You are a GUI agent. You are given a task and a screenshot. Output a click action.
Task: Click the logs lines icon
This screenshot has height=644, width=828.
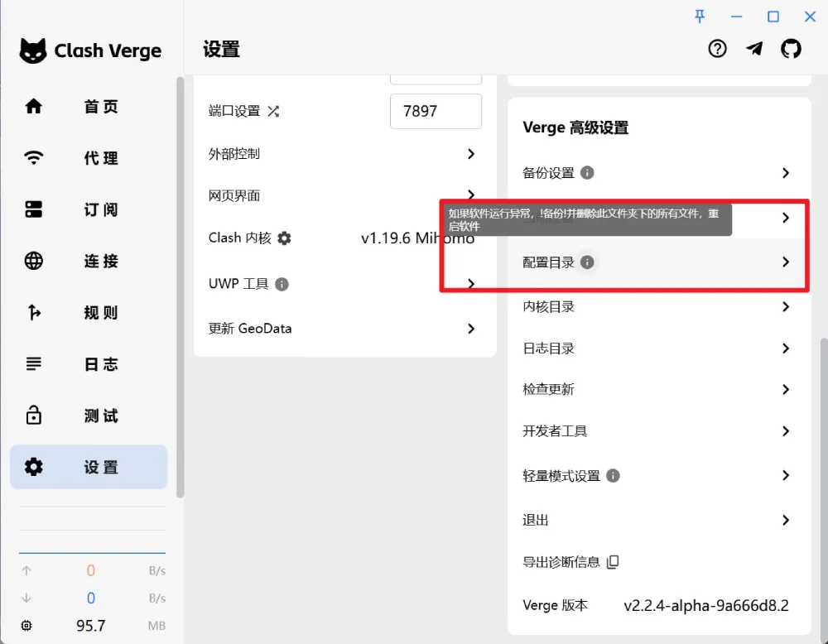click(34, 363)
